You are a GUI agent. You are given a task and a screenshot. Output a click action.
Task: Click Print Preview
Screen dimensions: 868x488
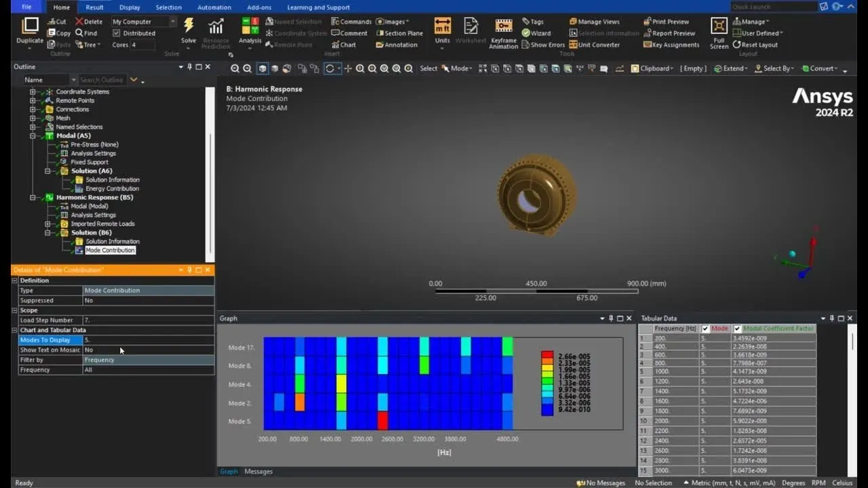point(665,22)
